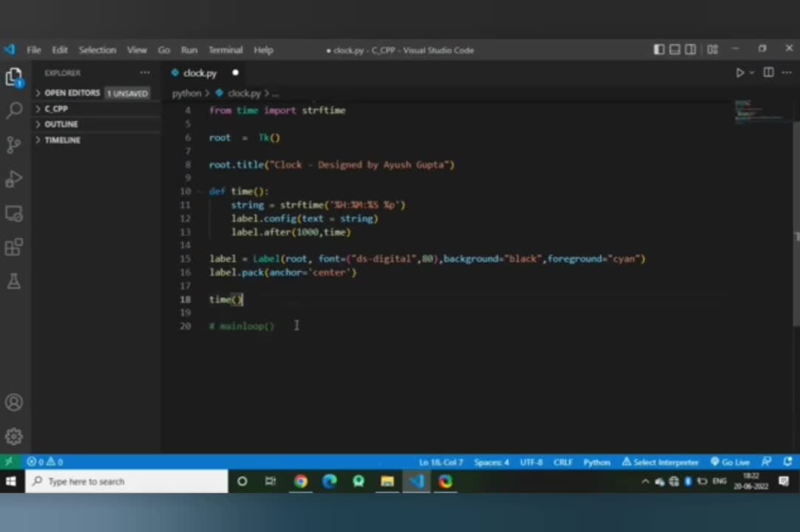The height and width of the screenshot is (532, 800).
Task: Expand the Open Editors section
Action: [x=72, y=93]
